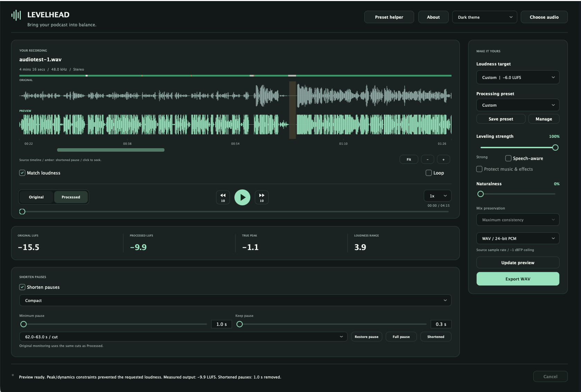Open the 1x playback speed dropdown
581x392 pixels.
(x=438, y=196)
